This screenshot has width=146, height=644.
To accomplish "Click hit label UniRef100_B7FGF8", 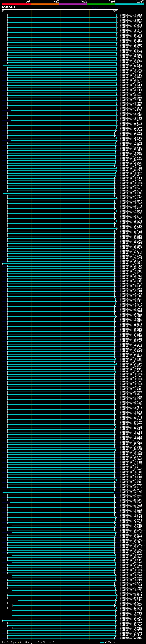I will point(131,67).
